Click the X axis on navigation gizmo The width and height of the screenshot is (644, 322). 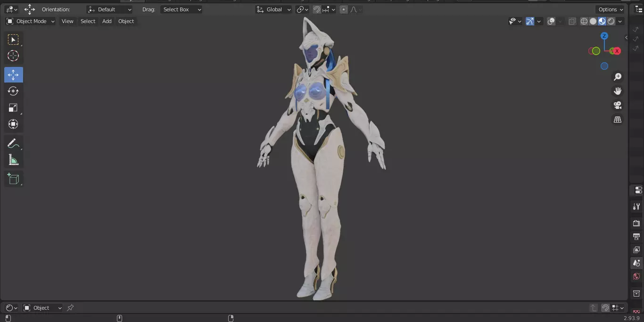point(617,51)
